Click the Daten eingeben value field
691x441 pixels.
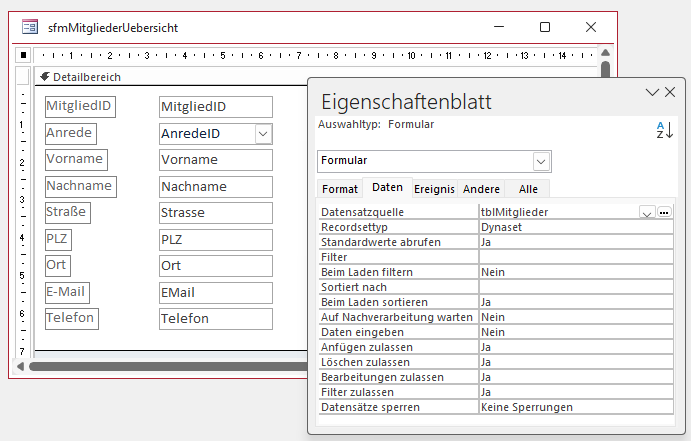point(576,332)
